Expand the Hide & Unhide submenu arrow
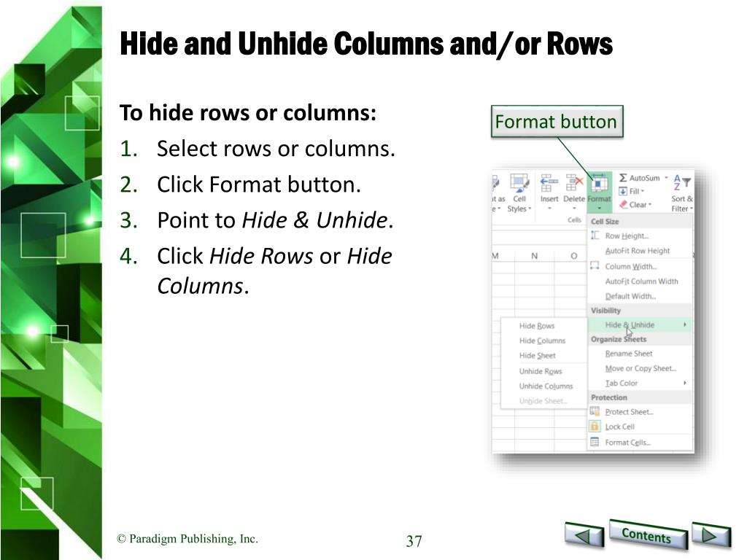The height and width of the screenshot is (560, 747). click(684, 324)
